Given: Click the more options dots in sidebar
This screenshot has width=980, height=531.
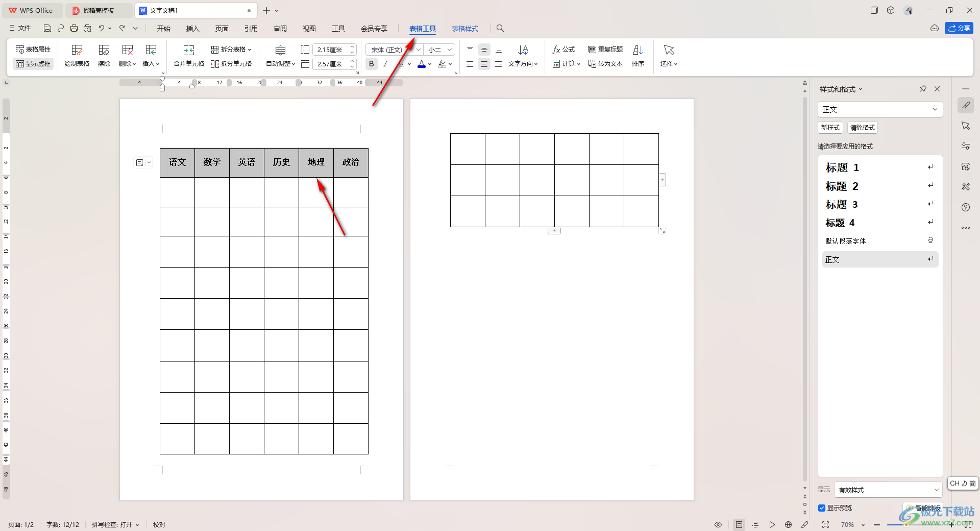Looking at the screenshot, I should point(966,228).
